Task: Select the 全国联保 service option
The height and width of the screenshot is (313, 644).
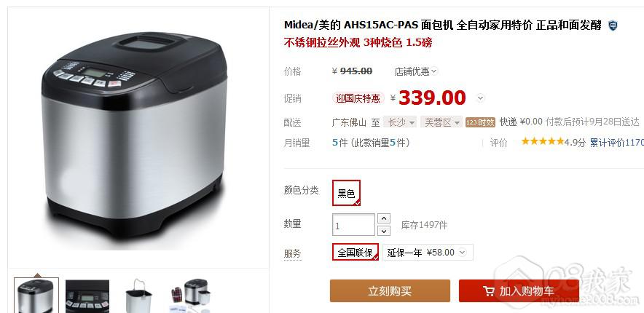Action: [x=356, y=253]
